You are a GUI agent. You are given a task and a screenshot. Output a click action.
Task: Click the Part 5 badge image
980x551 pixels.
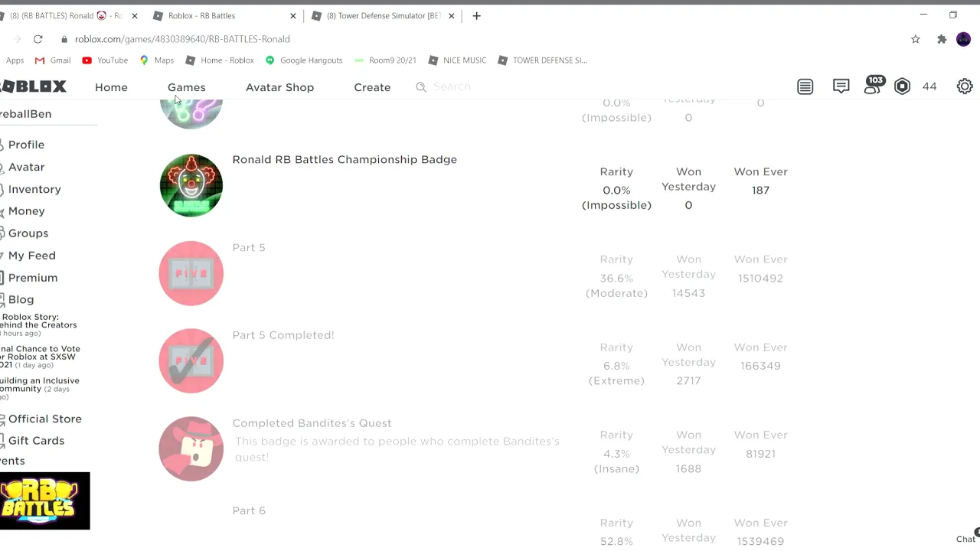tap(191, 273)
